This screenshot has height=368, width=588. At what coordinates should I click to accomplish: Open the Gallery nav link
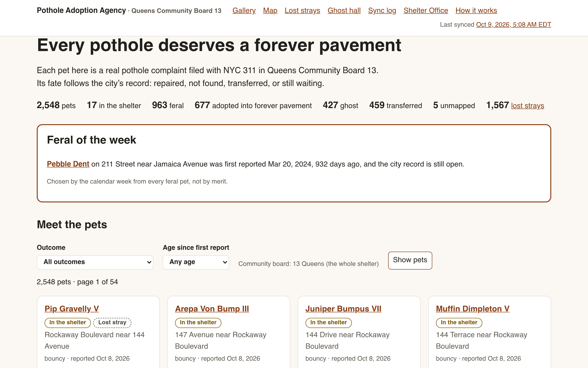pos(244,11)
